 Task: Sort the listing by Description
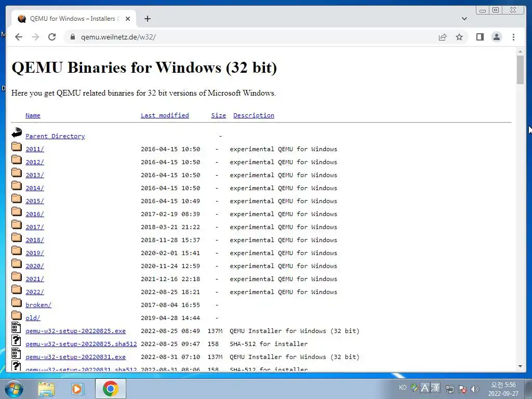[x=254, y=115]
